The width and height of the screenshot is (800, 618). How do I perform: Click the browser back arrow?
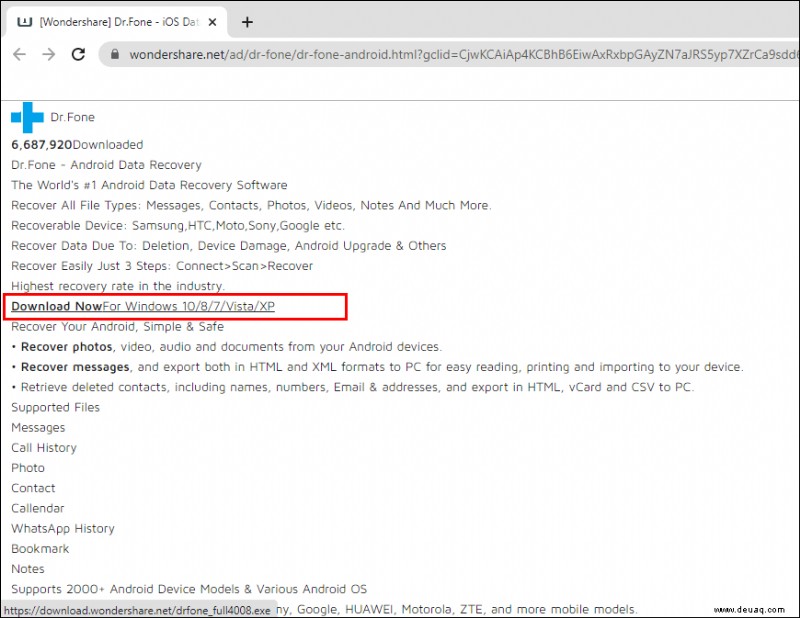(x=19, y=54)
